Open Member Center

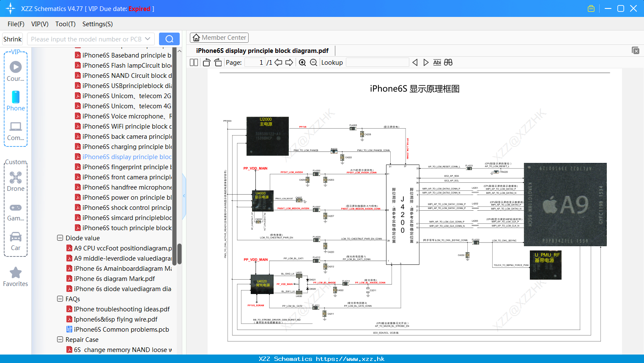(x=219, y=38)
